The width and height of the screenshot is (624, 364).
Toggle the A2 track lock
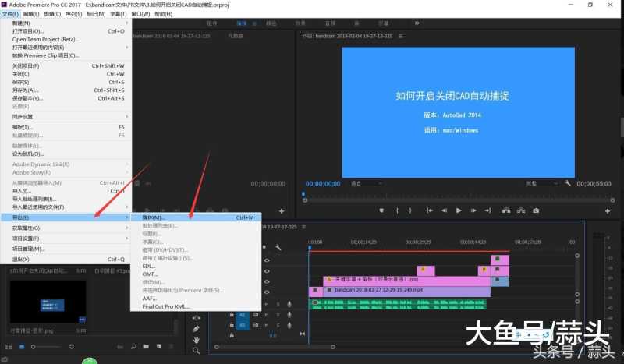click(232, 315)
